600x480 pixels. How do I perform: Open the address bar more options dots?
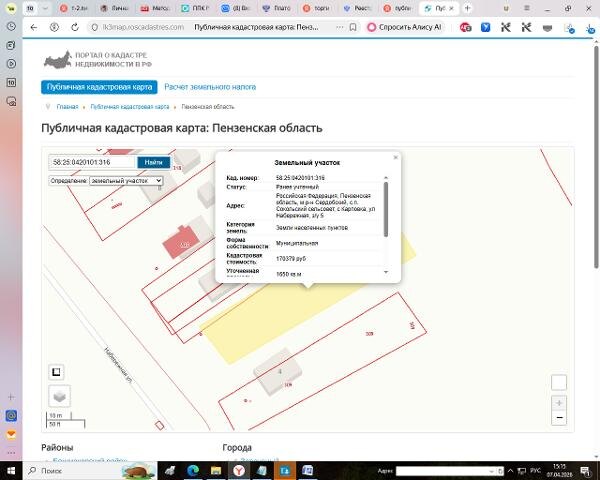[340, 27]
